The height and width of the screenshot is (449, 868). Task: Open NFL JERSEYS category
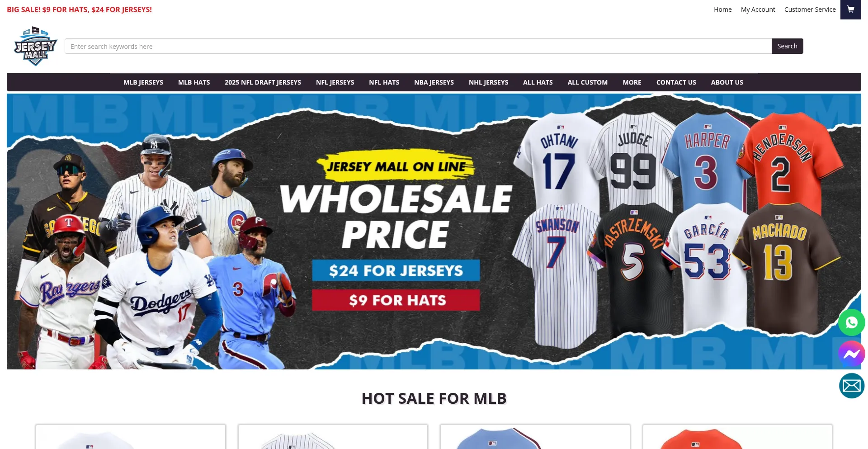click(x=335, y=82)
